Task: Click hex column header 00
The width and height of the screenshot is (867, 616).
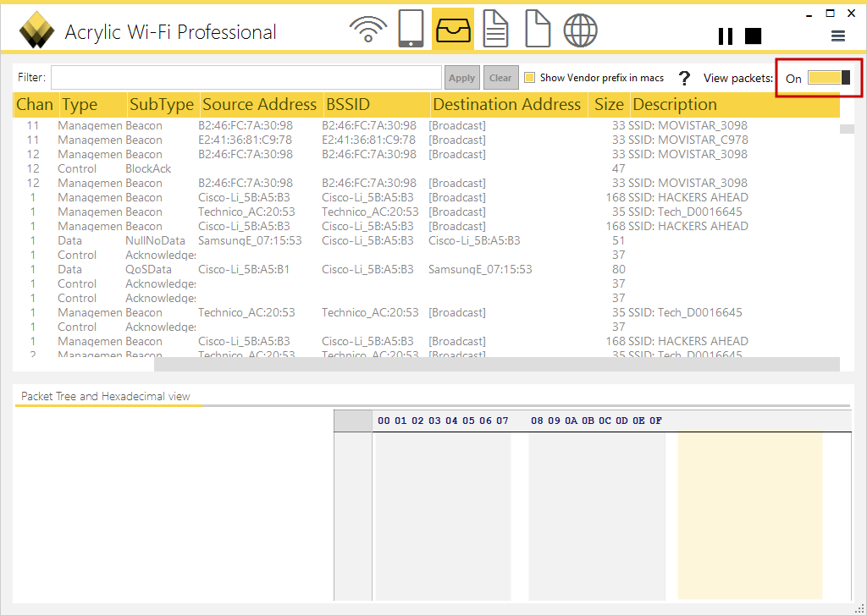Action: click(x=384, y=421)
